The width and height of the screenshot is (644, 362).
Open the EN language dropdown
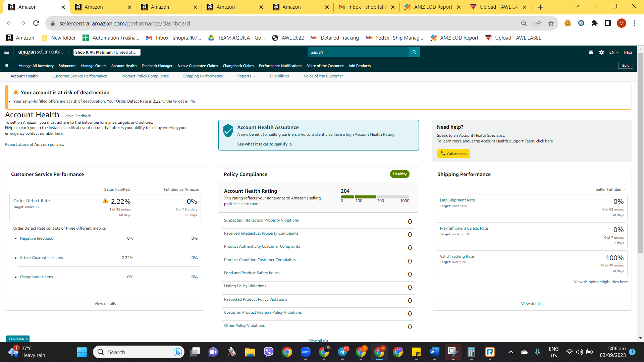(613, 52)
